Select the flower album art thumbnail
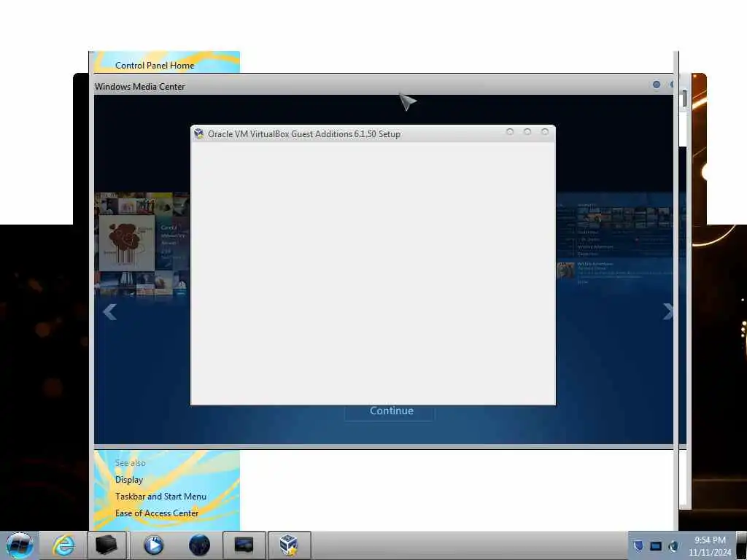747x560 pixels. (x=127, y=243)
